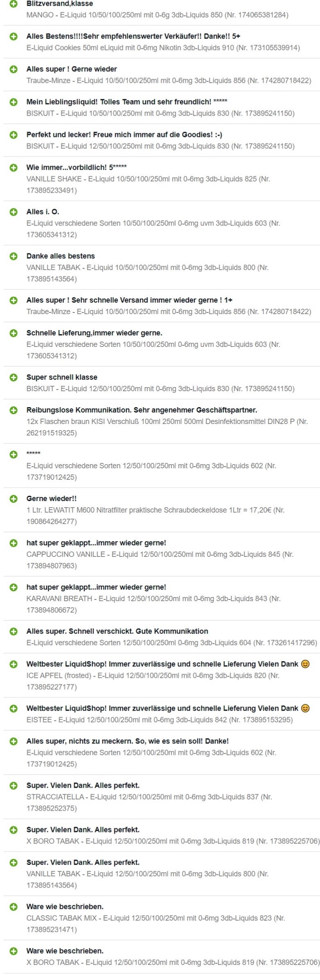Click green plus icon beside 'Blitzversand,klasse'
The height and width of the screenshot is (980, 320).
[14, 4]
